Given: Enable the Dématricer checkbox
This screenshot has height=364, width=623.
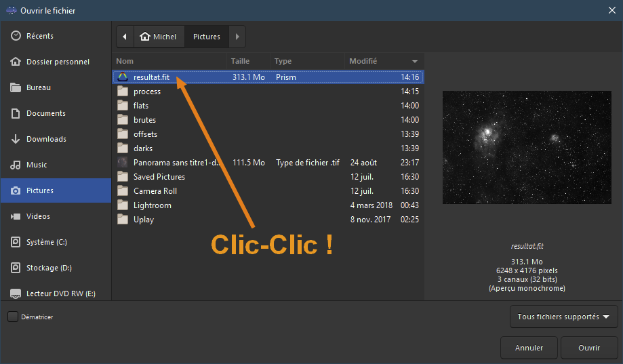Looking at the screenshot, I should 13,317.
